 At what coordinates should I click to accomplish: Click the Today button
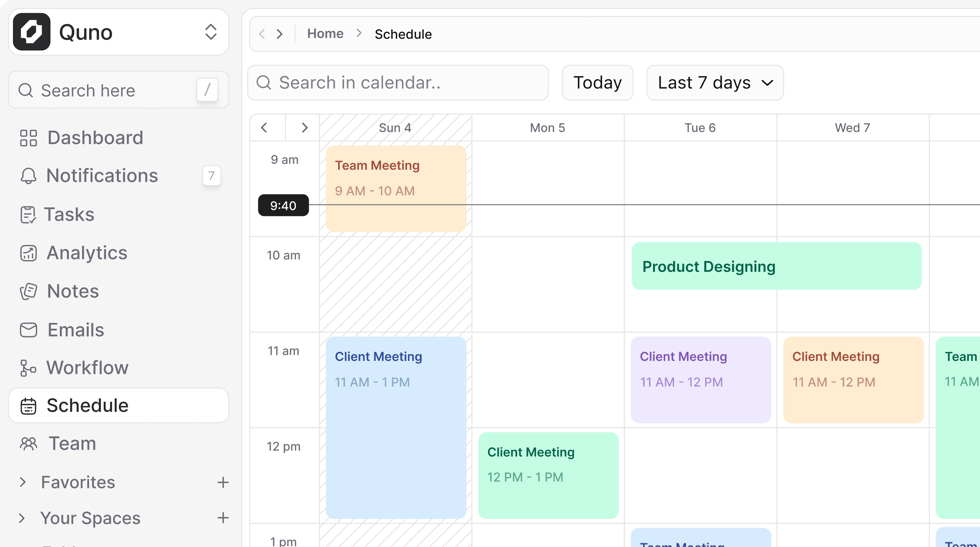coord(597,82)
